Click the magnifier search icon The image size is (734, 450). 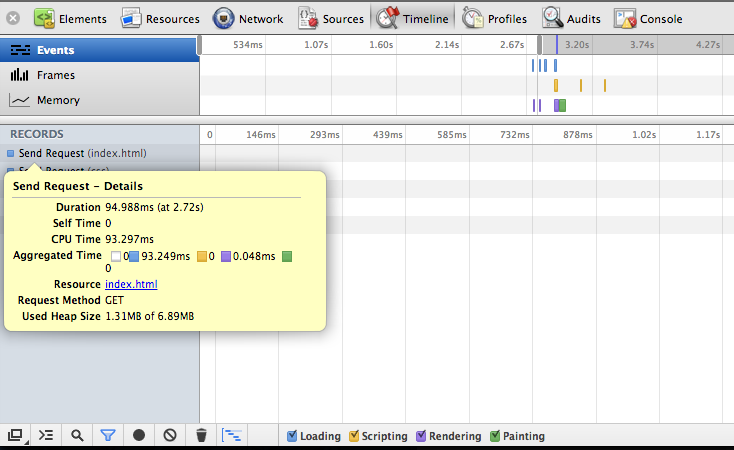[77, 435]
